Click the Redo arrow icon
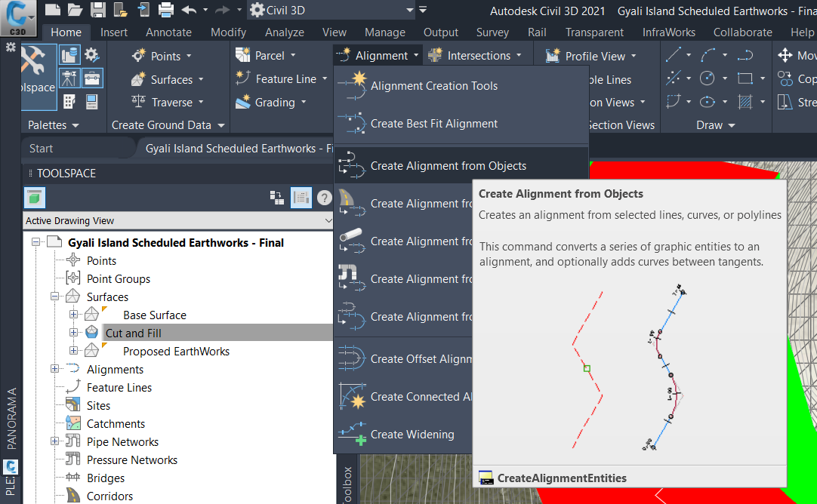The image size is (817, 504). coord(223,9)
